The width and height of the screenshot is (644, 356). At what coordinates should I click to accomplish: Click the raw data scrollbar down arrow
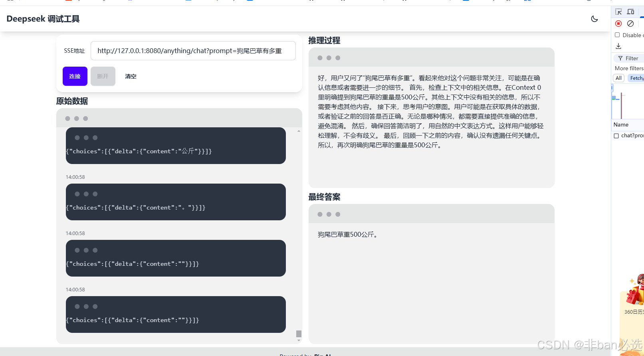[x=299, y=340]
